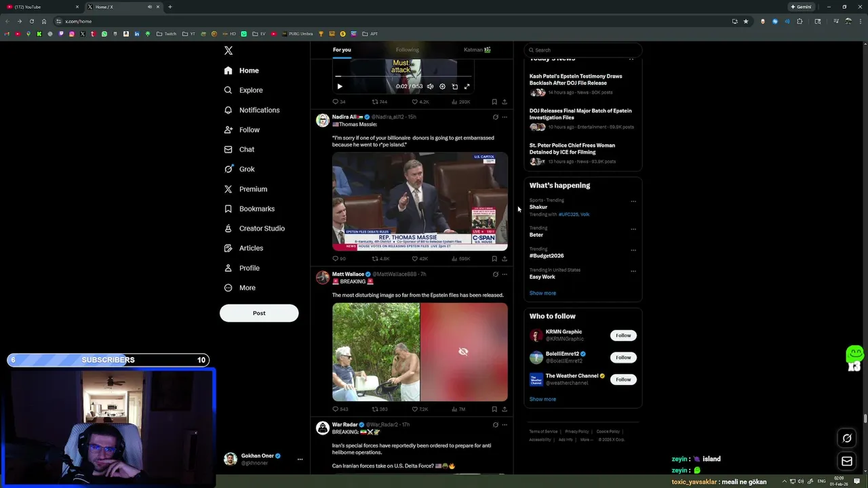Open Grok in sidebar
This screenshot has width=868, height=488.
coord(239,169)
